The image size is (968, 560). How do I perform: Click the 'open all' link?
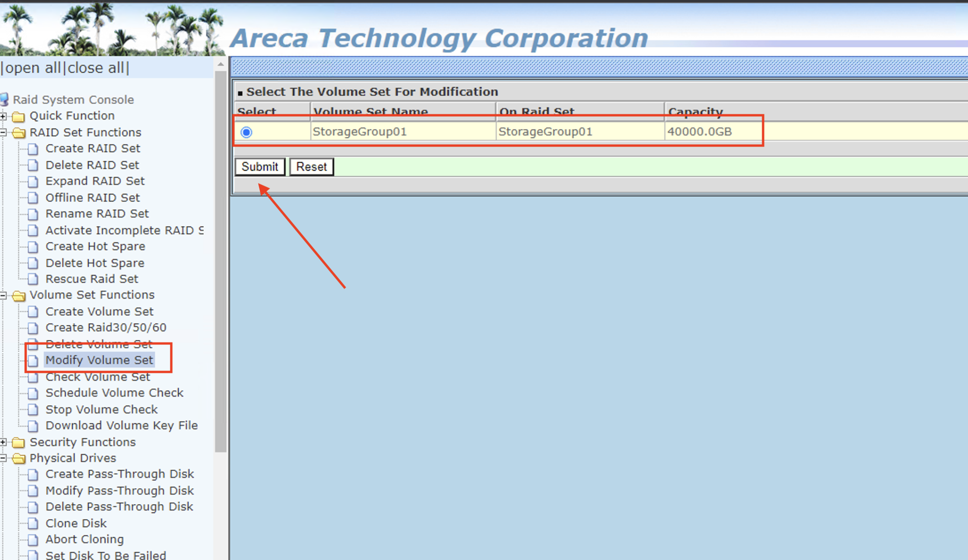(33, 68)
